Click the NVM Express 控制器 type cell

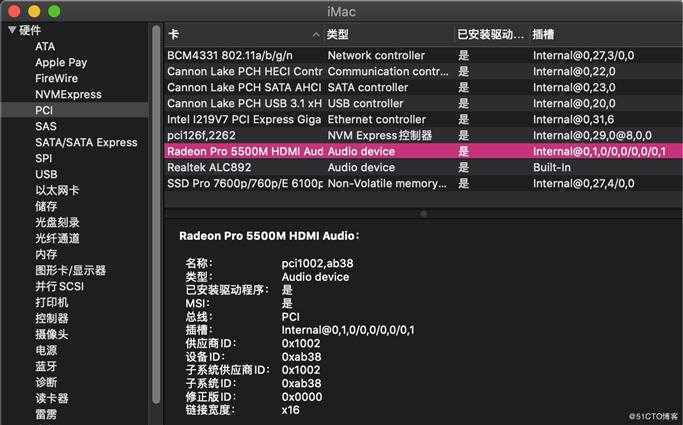[379, 135]
